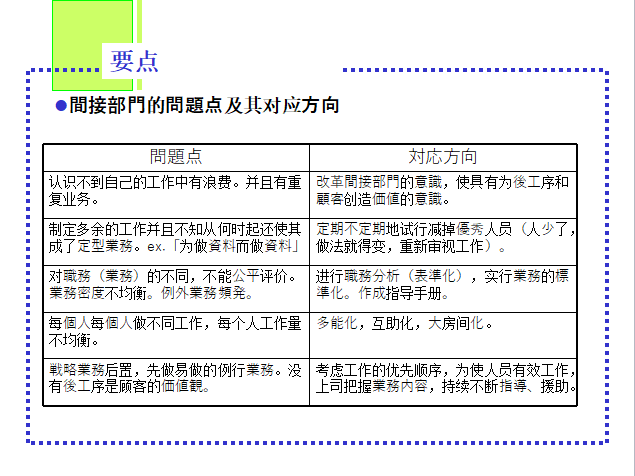
Task: Select the heading 間接部門的問題点及其対应方向
Action: tap(205, 106)
